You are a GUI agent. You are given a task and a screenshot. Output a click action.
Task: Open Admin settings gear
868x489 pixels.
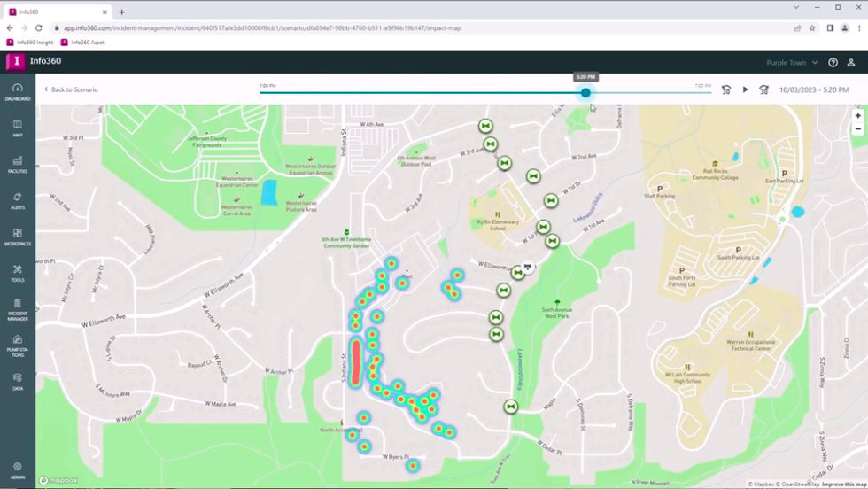18,470
